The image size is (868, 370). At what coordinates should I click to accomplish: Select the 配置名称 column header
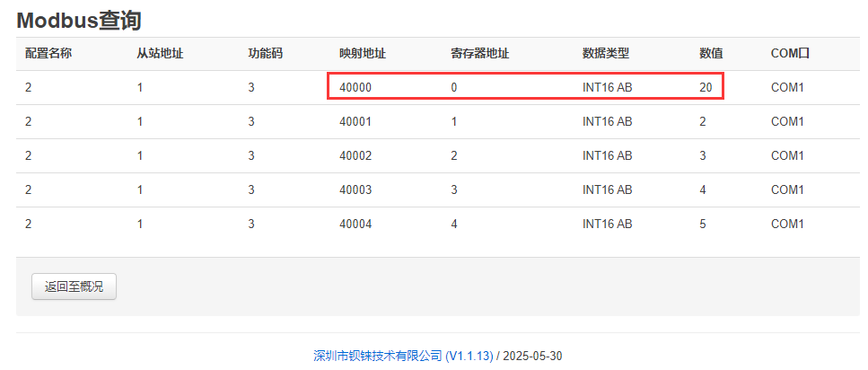(x=48, y=54)
